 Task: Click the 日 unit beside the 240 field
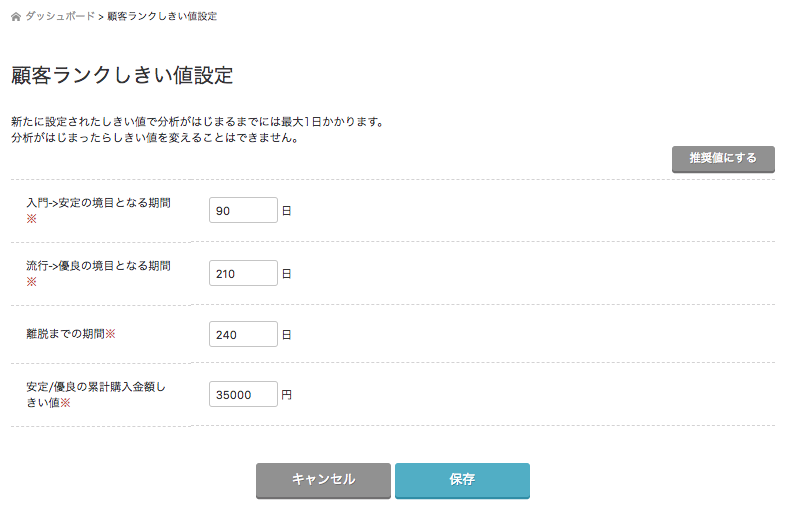click(x=286, y=334)
